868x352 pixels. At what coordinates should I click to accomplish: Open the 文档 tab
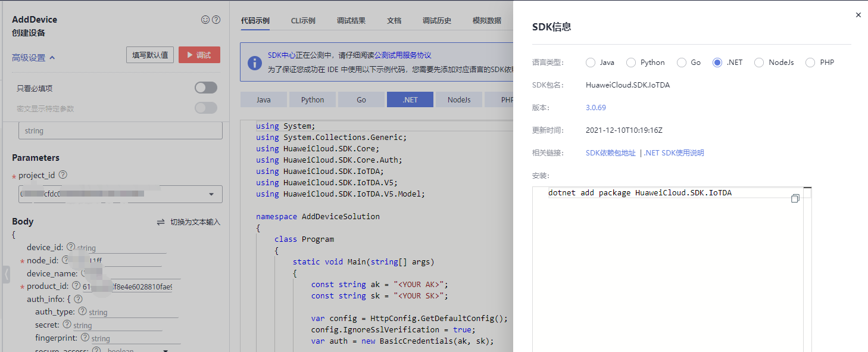(x=394, y=20)
